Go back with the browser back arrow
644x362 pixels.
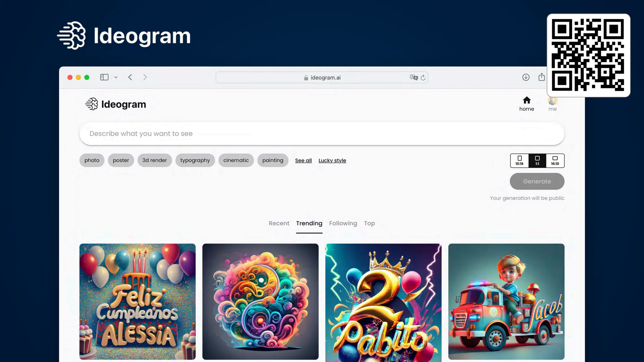pos(130,77)
